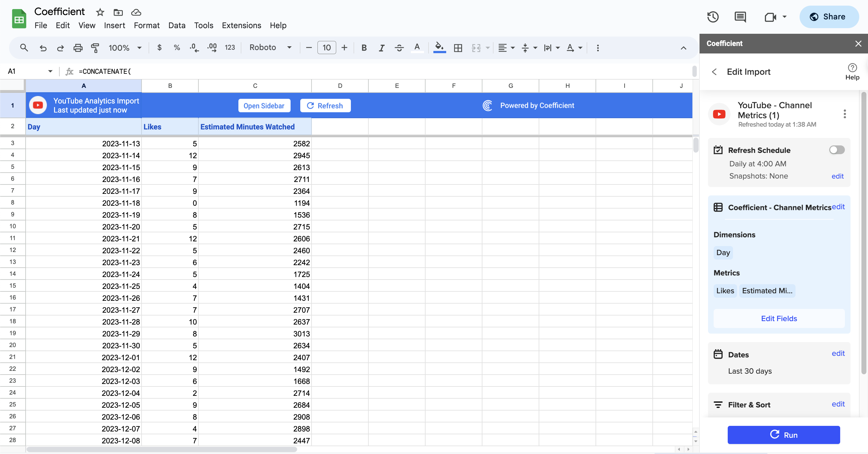
Task: Click the merge cells icon
Action: (476, 48)
